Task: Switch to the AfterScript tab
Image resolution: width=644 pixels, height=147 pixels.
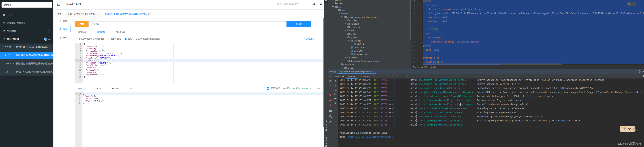Action: (x=121, y=32)
